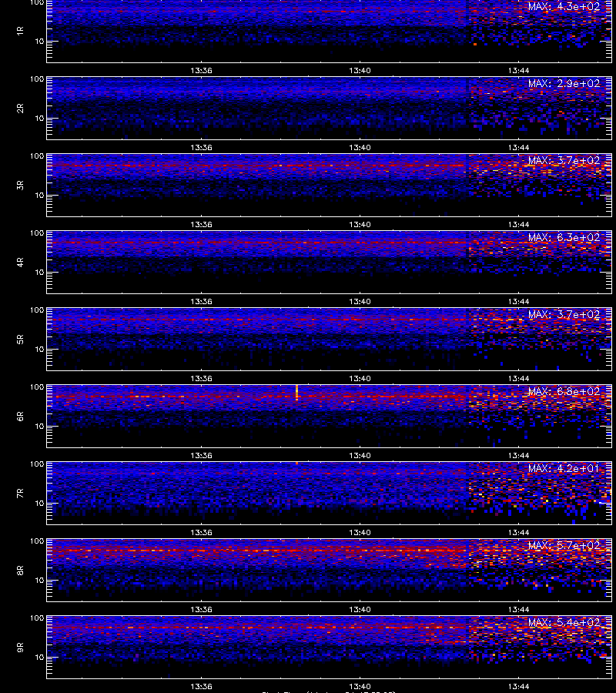Click the 4R panel axis label
Image resolution: width=616 pixels, height=693 pixels.
tap(20, 262)
